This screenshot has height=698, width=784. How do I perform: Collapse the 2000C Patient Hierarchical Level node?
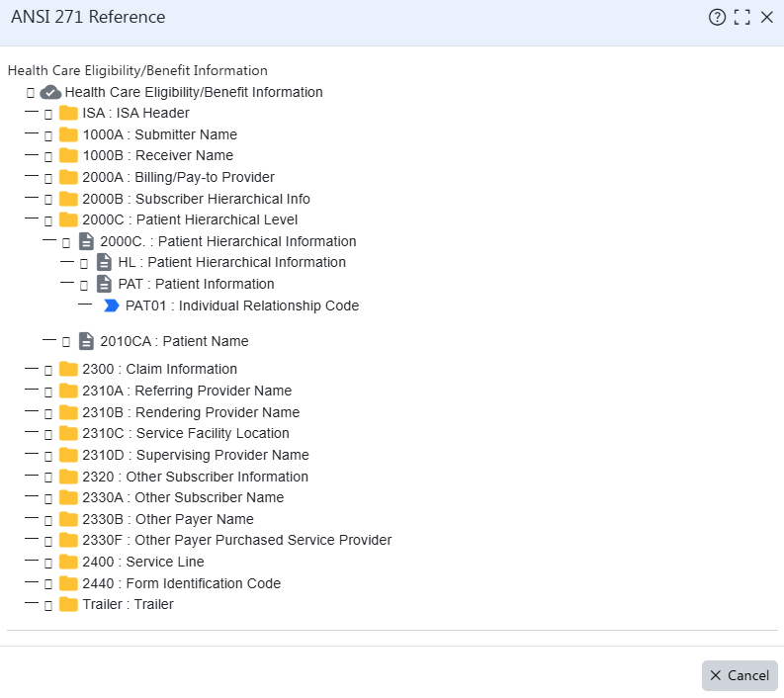click(48, 221)
